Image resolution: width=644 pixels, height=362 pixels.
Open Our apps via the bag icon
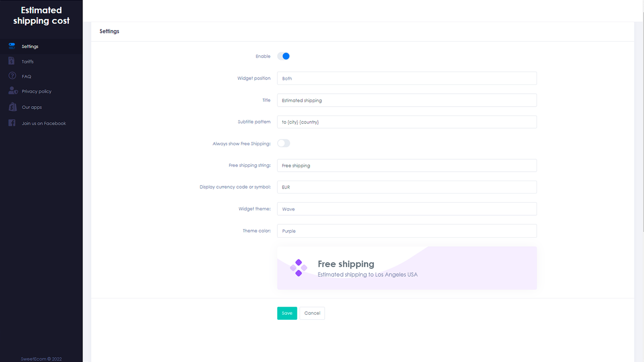[x=11, y=107]
